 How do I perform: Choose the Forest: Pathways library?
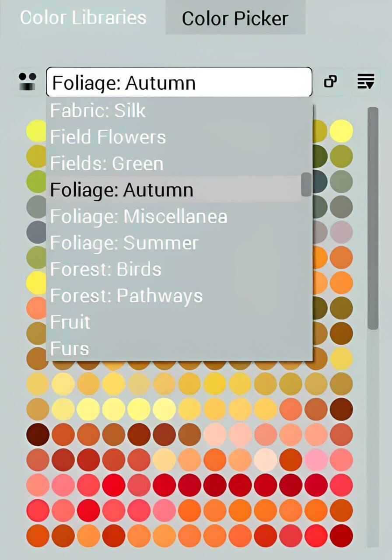coord(126,296)
